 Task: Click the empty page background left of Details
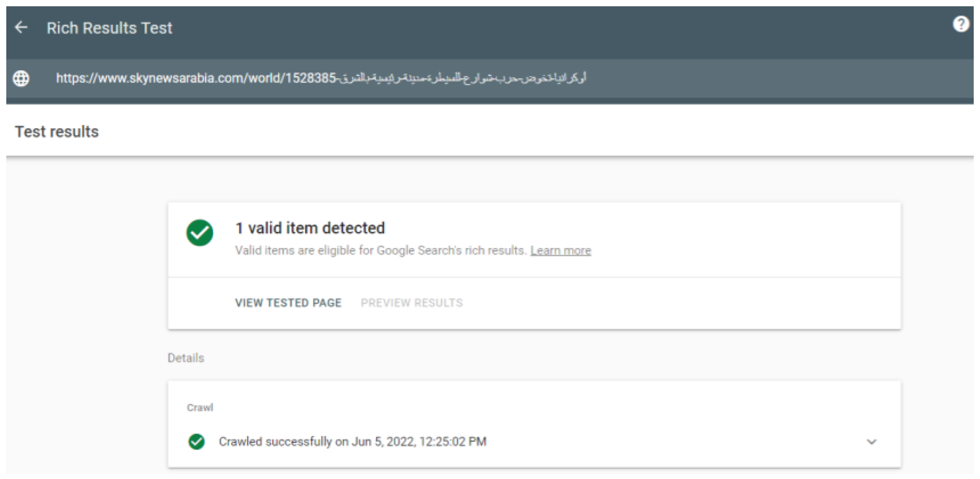click(84, 358)
